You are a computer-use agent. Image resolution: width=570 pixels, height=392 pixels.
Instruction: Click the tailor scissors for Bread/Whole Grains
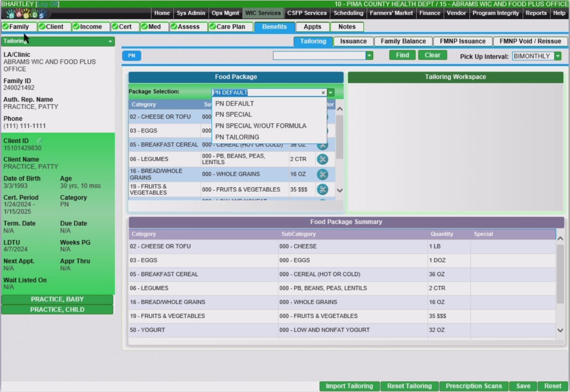[322, 174]
